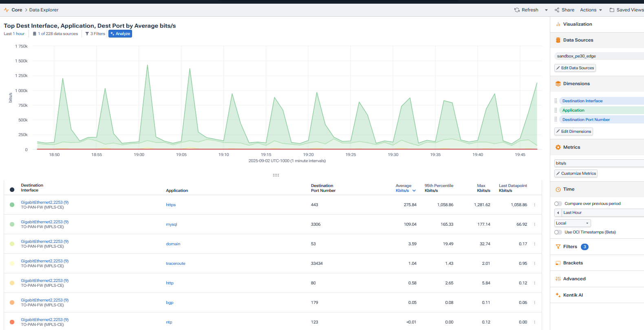This screenshot has height=330, width=644.
Task: Click the sandbox_pe30_edge data source tag
Action: [x=599, y=56]
